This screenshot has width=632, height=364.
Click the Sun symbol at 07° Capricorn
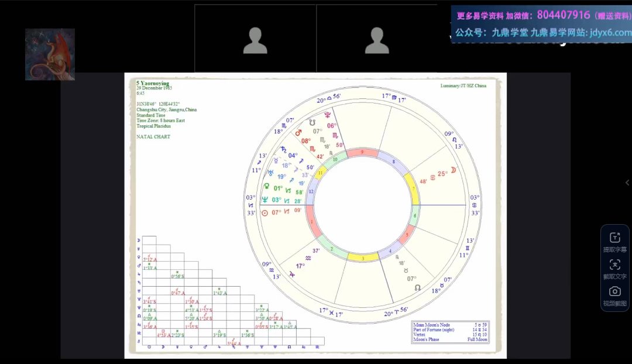pyautogui.click(x=264, y=213)
